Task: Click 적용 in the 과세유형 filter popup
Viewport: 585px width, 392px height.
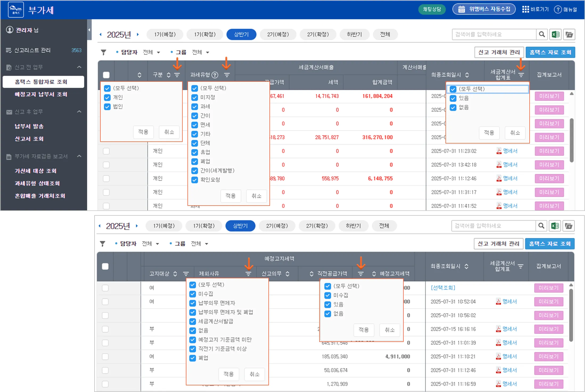Action: pyautogui.click(x=231, y=196)
